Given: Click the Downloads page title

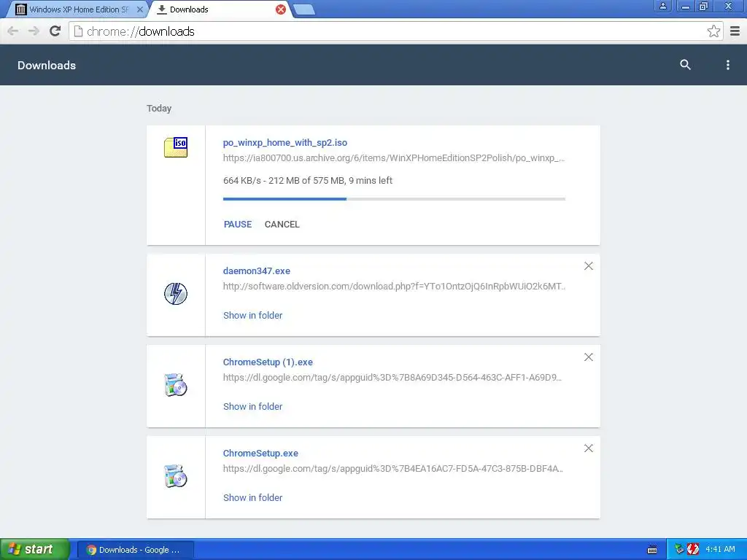Looking at the screenshot, I should click(47, 65).
